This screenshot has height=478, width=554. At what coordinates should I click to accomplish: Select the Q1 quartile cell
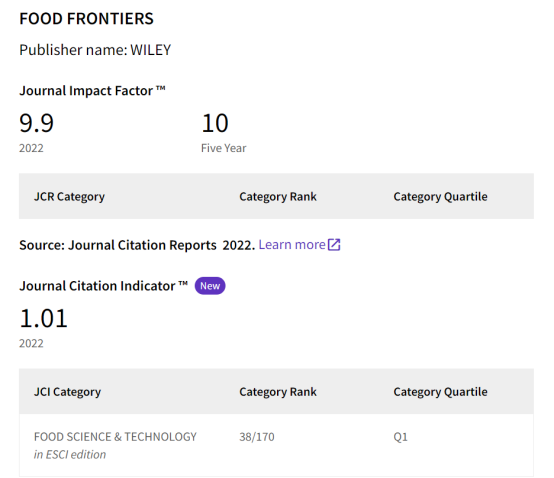pos(401,437)
